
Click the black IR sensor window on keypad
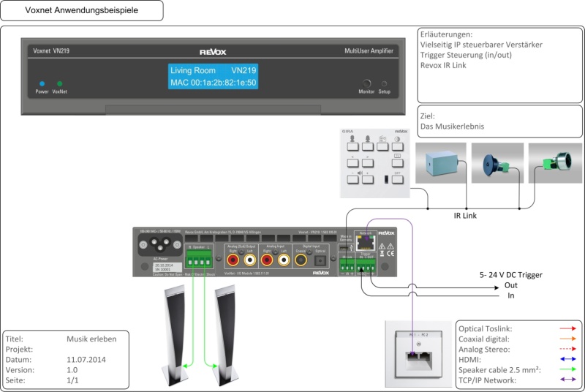click(386, 179)
